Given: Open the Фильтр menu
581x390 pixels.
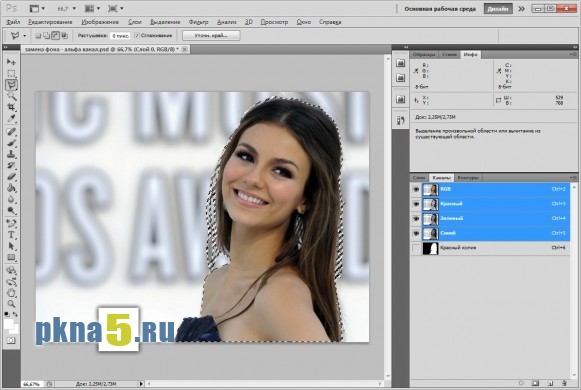Looking at the screenshot, I should coord(198,22).
